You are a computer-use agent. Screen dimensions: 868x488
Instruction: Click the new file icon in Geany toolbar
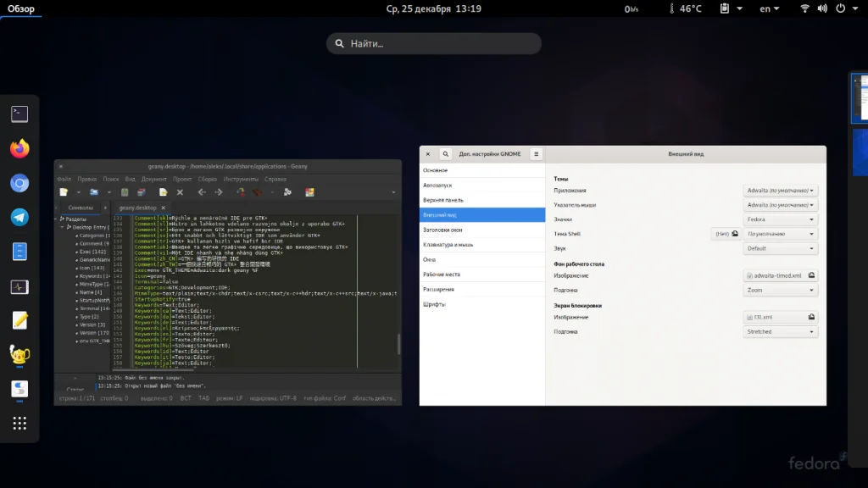point(64,192)
